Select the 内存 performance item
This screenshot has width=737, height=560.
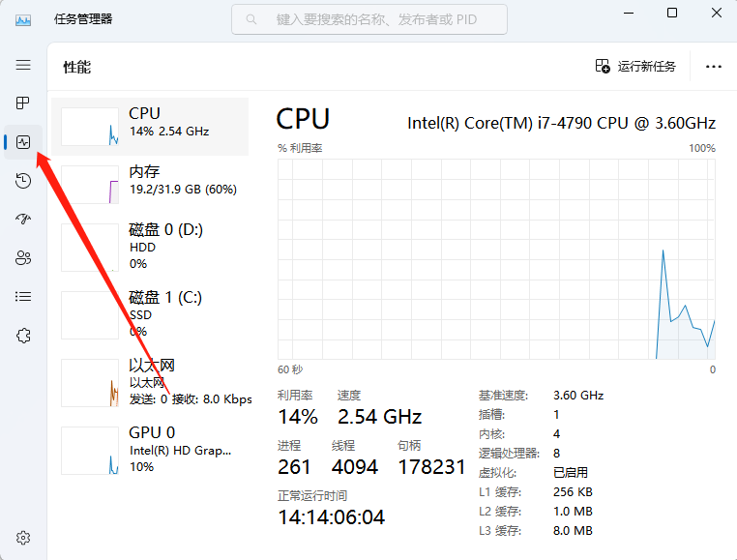[x=150, y=185]
